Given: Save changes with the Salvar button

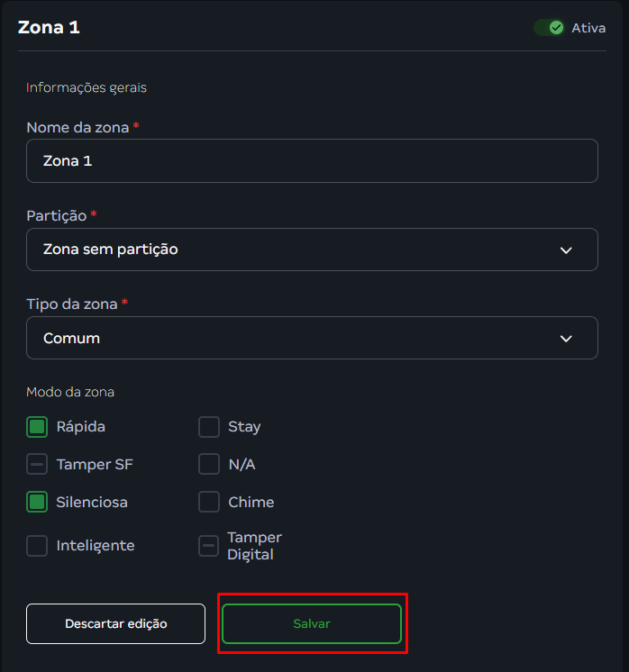Looking at the screenshot, I should pyautogui.click(x=312, y=623).
